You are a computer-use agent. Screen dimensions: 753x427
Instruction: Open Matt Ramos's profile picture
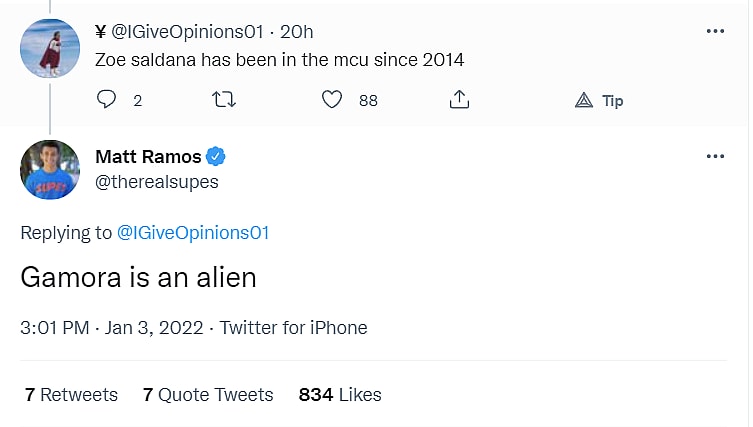point(49,170)
